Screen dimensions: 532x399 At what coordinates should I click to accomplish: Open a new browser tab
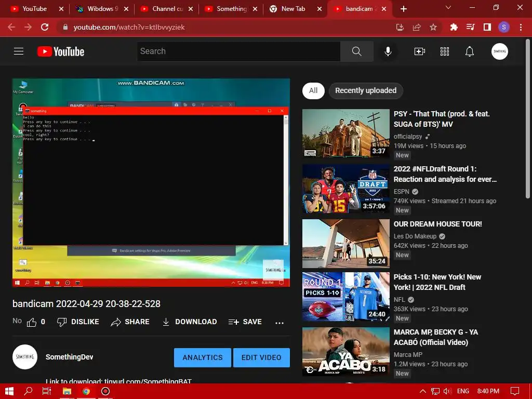[x=403, y=9]
